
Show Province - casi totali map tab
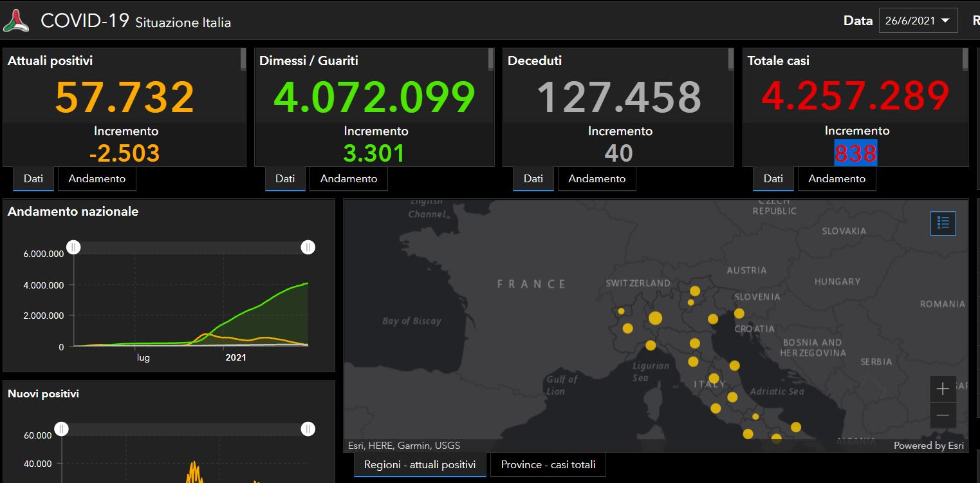(x=548, y=464)
